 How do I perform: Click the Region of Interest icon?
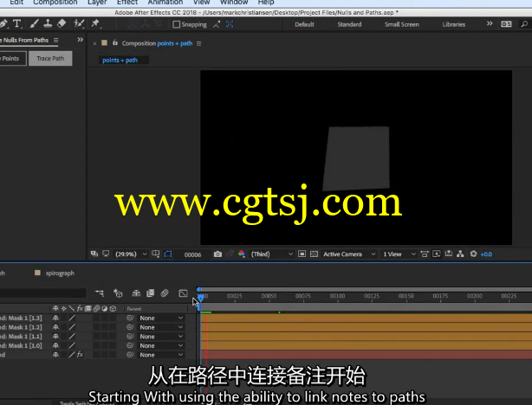coord(302,254)
